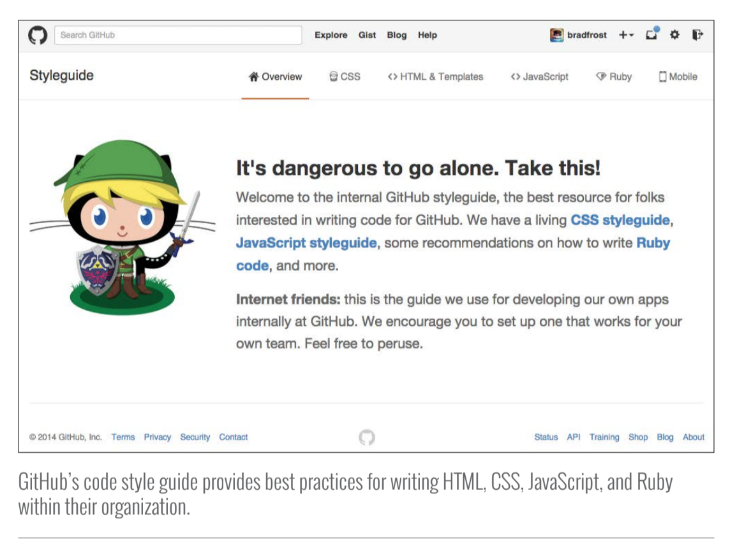Select the Overview tab

[275, 77]
